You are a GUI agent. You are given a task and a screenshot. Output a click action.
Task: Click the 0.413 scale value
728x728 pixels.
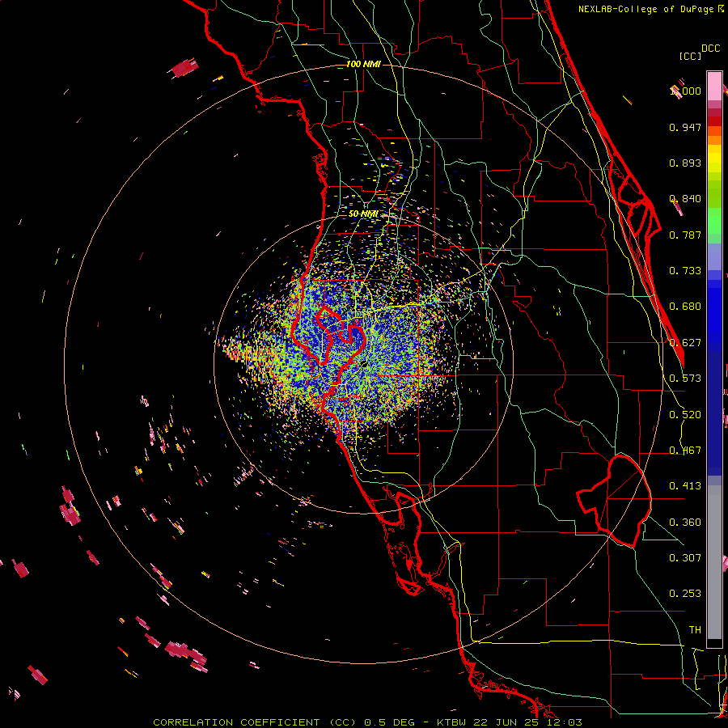click(685, 486)
